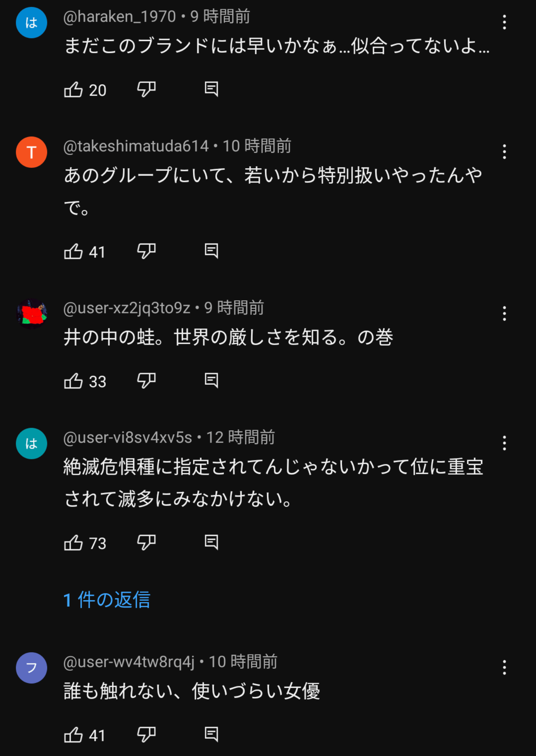Dislike @user-vi8sv4xv5s's comment

tap(146, 543)
